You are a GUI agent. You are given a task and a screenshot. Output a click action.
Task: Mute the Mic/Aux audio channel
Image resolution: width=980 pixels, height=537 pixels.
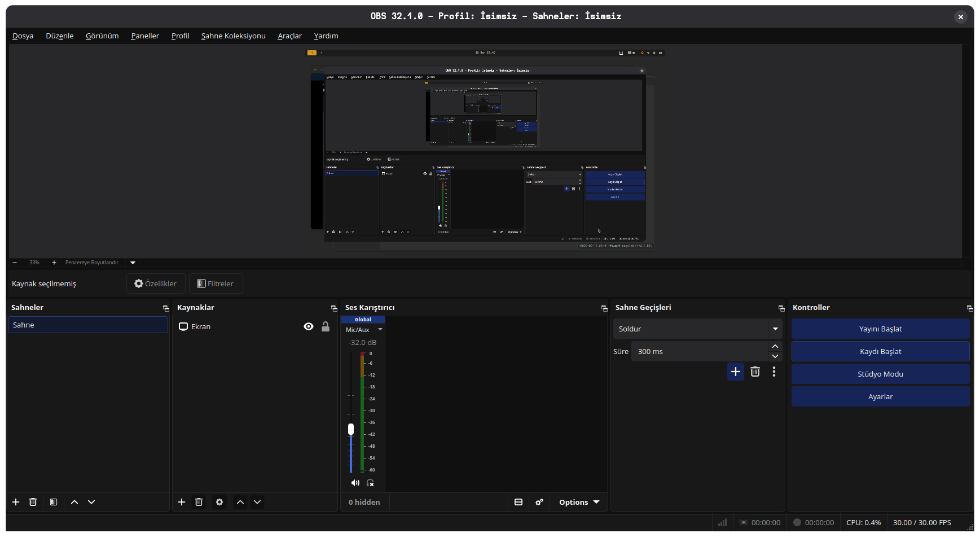[x=355, y=483]
